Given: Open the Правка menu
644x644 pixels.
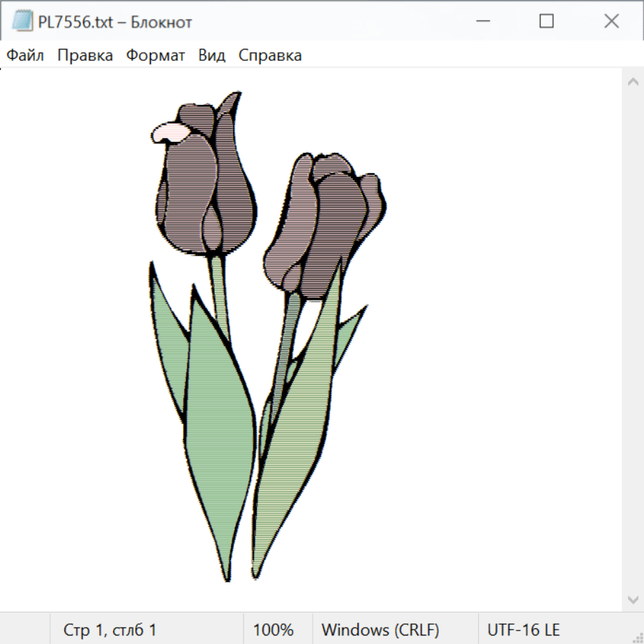Looking at the screenshot, I should tap(85, 56).
